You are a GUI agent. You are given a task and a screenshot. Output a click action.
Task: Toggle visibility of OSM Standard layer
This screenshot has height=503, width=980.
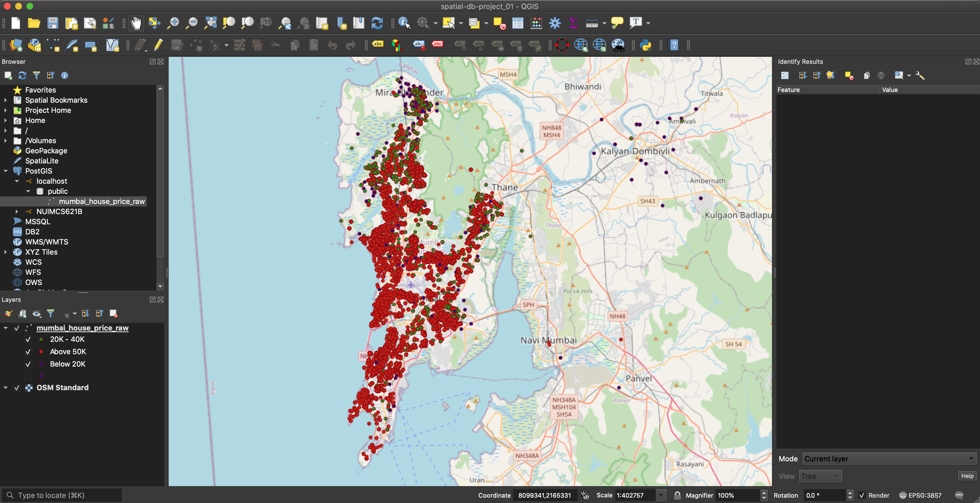tap(17, 388)
